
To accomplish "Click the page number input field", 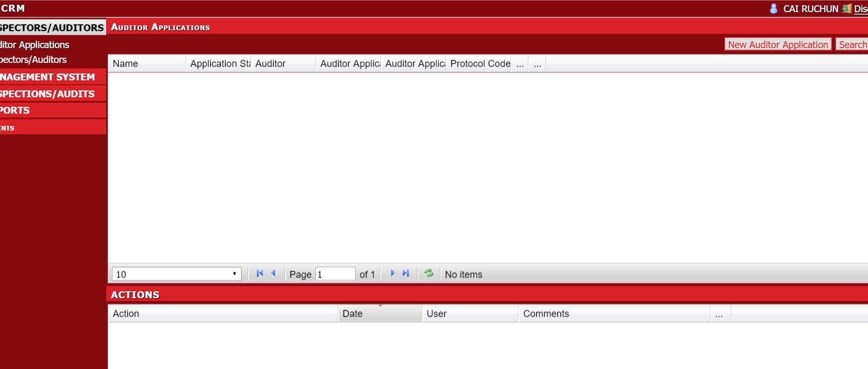I will [x=335, y=274].
